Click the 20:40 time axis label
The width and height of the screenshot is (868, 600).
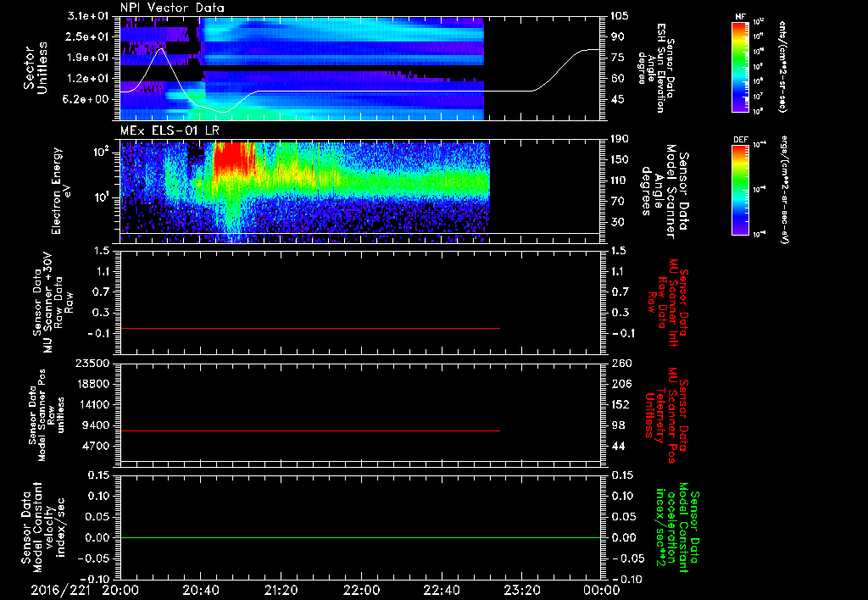click(200, 590)
